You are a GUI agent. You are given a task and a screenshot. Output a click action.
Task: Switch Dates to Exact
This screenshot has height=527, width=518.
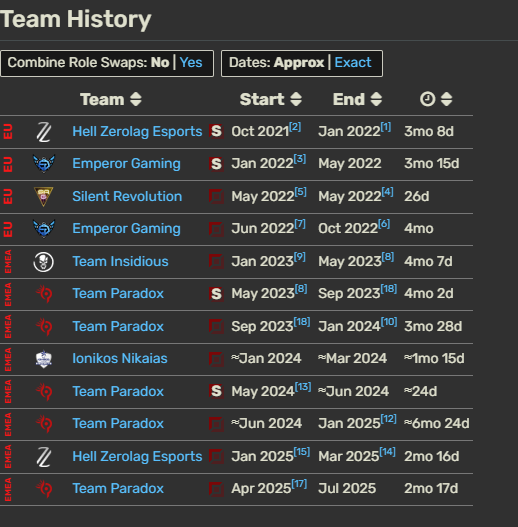click(353, 63)
